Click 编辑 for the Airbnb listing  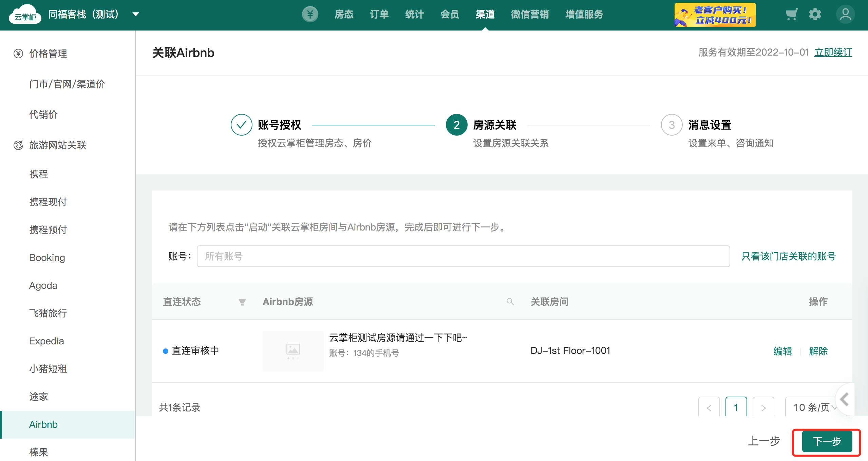pyautogui.click(x=782, y=351)
